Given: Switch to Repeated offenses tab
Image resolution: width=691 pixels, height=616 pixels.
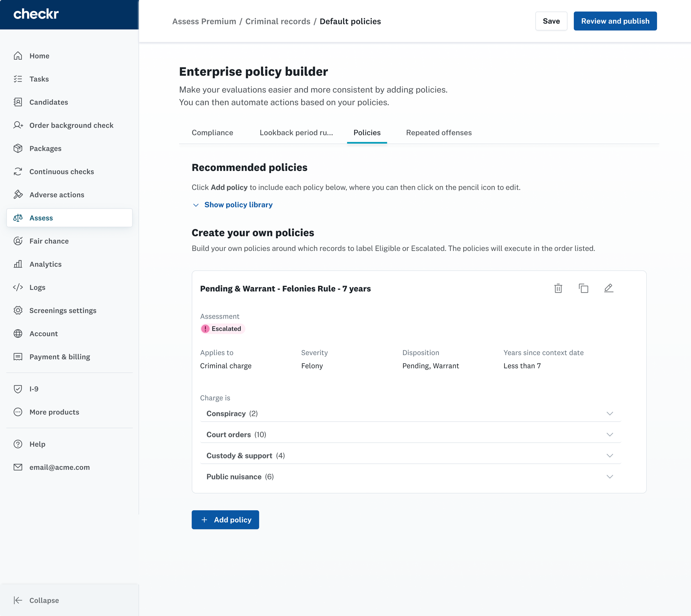Looking at the screenshot, I should 439,133.
